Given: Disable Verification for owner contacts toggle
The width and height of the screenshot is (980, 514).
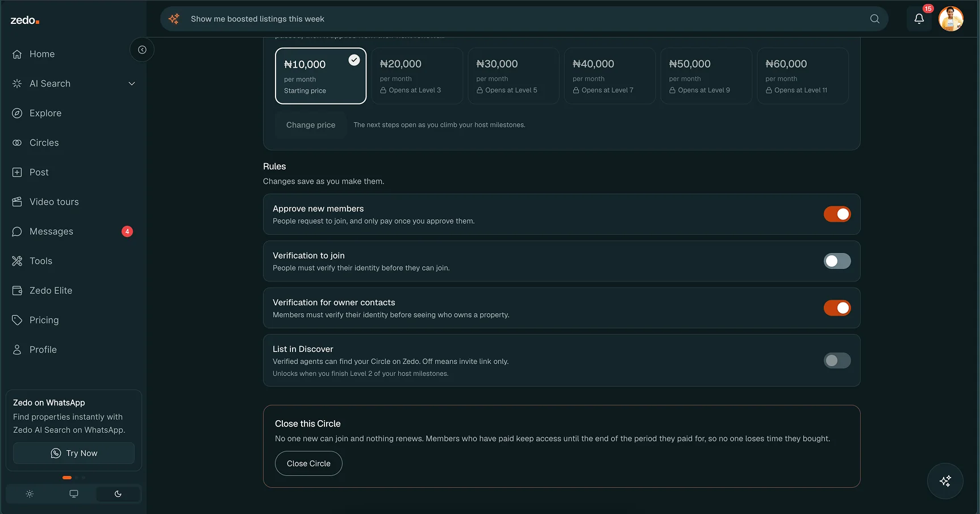Looking at the screenshot, I should 837,308.
